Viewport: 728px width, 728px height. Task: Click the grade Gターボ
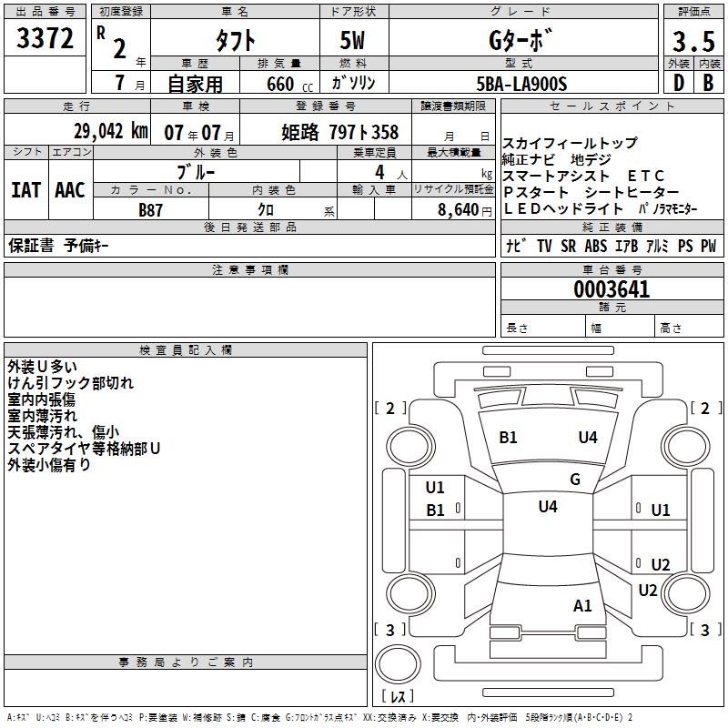521,40
